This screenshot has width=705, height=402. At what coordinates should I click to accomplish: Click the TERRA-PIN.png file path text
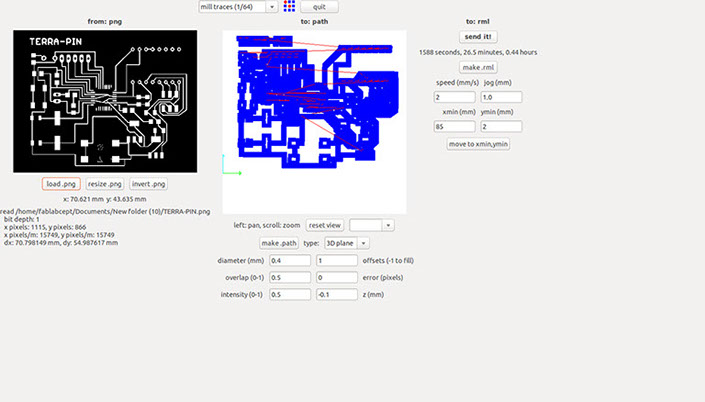point(105,211)
